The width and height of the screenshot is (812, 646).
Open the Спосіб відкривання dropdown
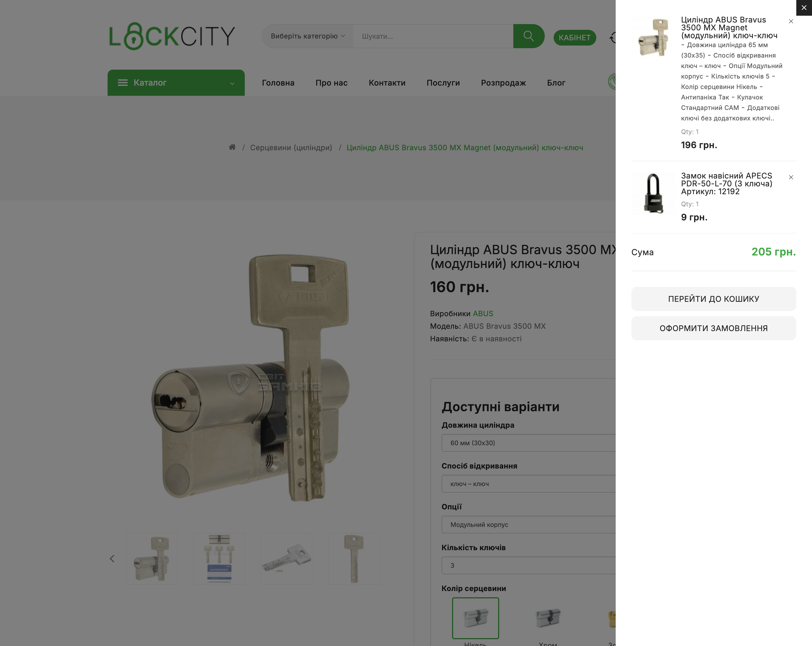click(529, 484)
